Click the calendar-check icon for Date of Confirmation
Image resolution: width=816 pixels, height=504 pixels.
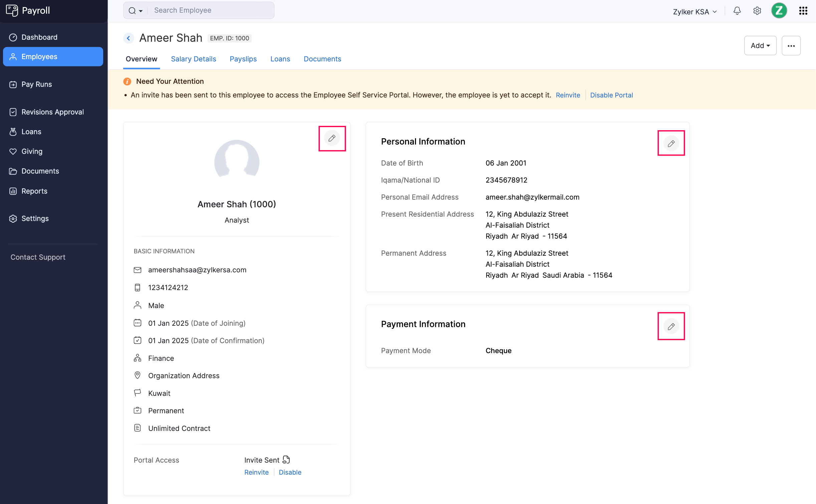point(138,340)
